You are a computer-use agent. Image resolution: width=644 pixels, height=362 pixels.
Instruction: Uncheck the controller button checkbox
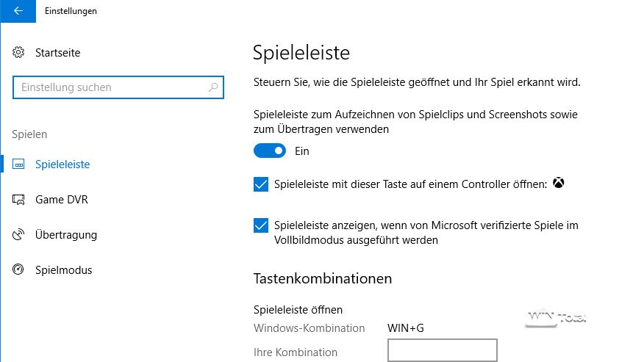point(261,184)
